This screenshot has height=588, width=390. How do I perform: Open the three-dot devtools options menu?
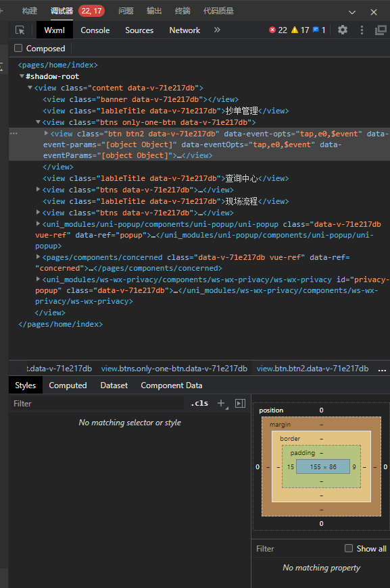(x=362, y=30)
